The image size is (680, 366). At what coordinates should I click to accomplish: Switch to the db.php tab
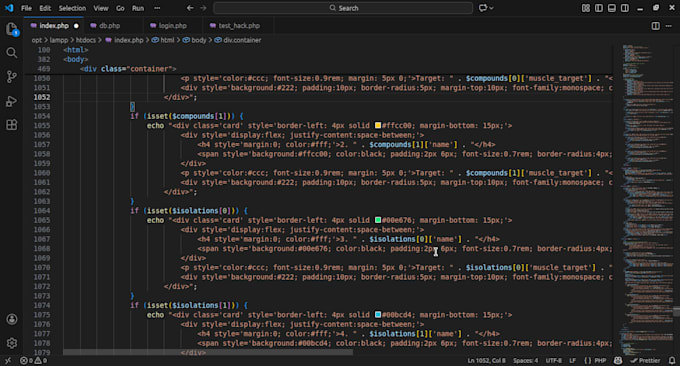(110, 26)
